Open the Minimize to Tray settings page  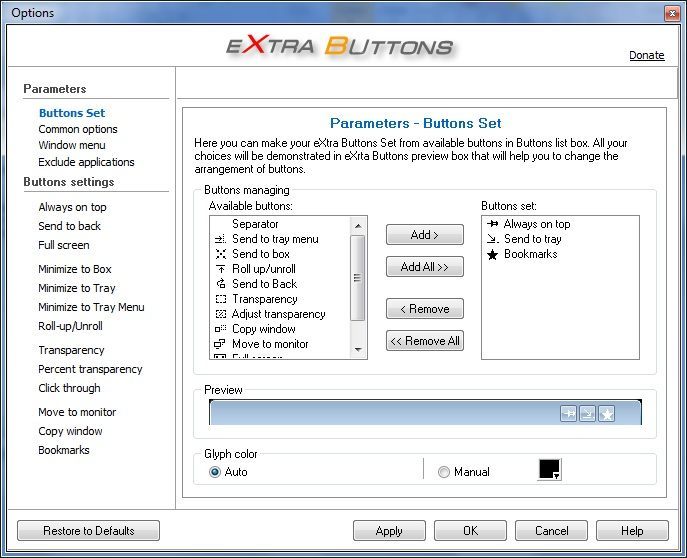77,288
